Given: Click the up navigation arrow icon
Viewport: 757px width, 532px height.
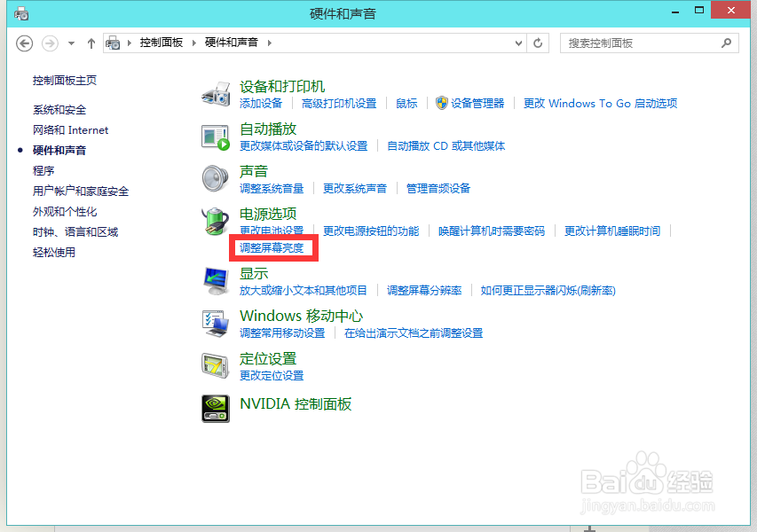Looking at the screenshot, I should click(x=91, y=42).
